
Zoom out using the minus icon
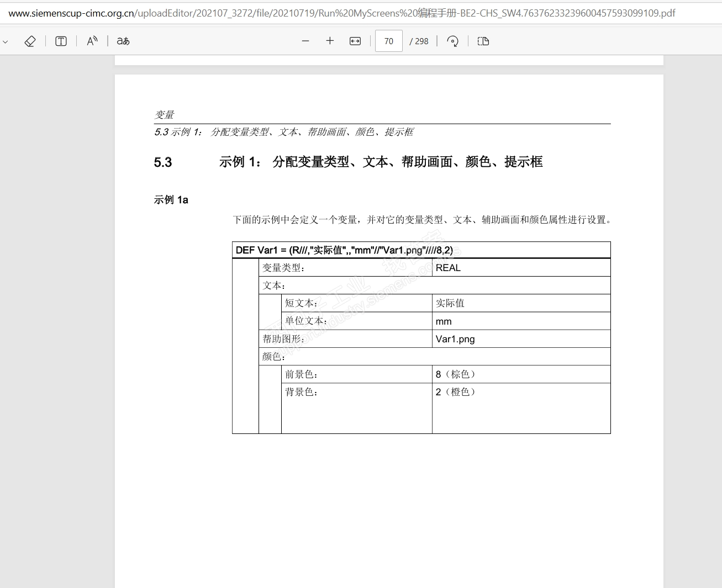[305, 41]
